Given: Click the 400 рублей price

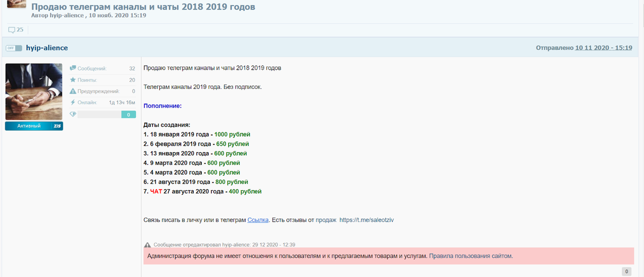Looking at the screenshot, I should (x=245, y=191).
